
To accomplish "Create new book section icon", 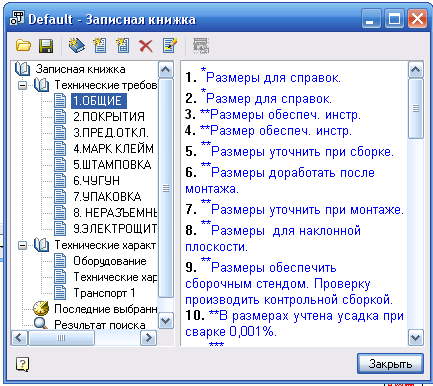I will [x=77, y=45].
